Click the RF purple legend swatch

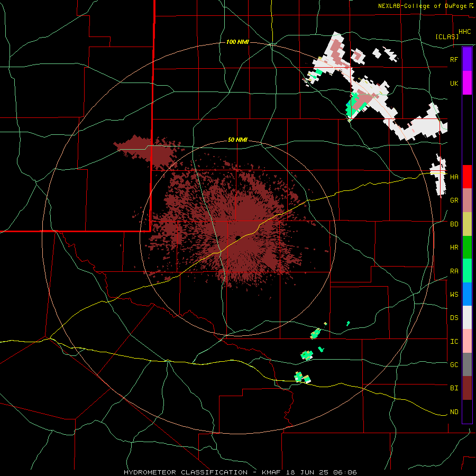click(x=467, y=59)
